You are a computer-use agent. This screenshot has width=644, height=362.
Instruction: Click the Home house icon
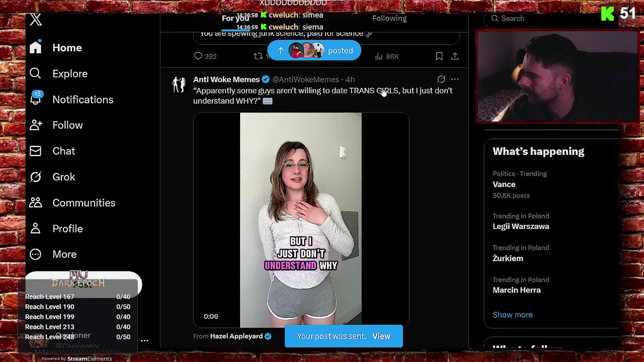[x=35, y=47]
